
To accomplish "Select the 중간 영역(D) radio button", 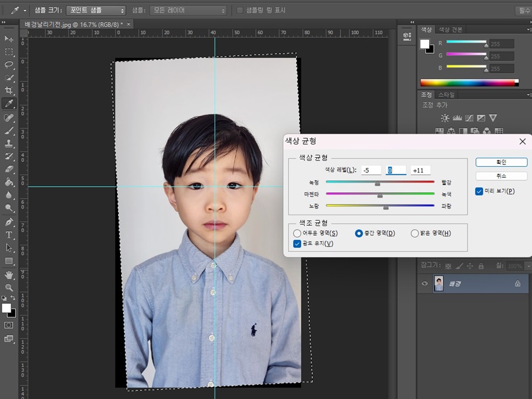I will pos(359,233).
